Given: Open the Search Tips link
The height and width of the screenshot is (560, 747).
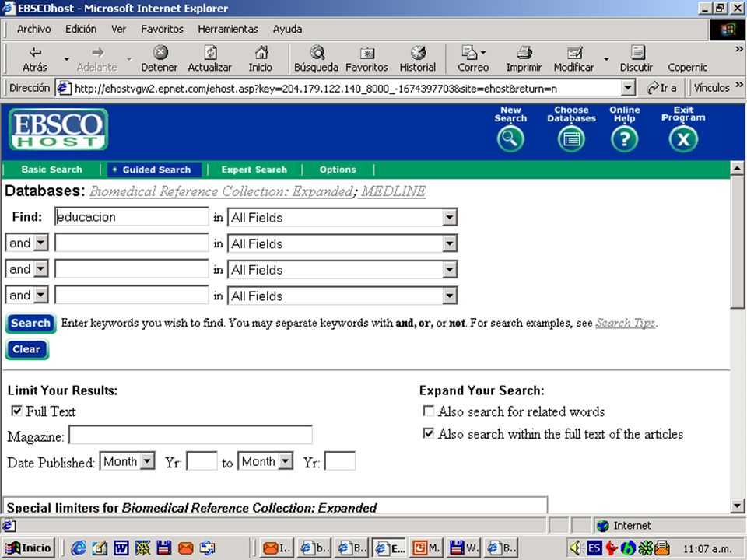Looking at the screenshot, I should [x=625, y=323].
